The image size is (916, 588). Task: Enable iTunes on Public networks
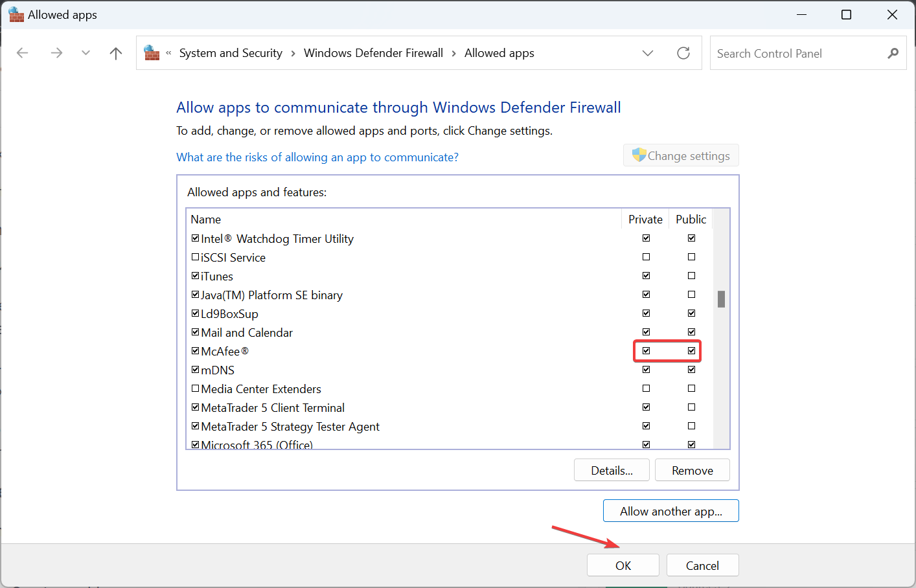pos(691,276)
